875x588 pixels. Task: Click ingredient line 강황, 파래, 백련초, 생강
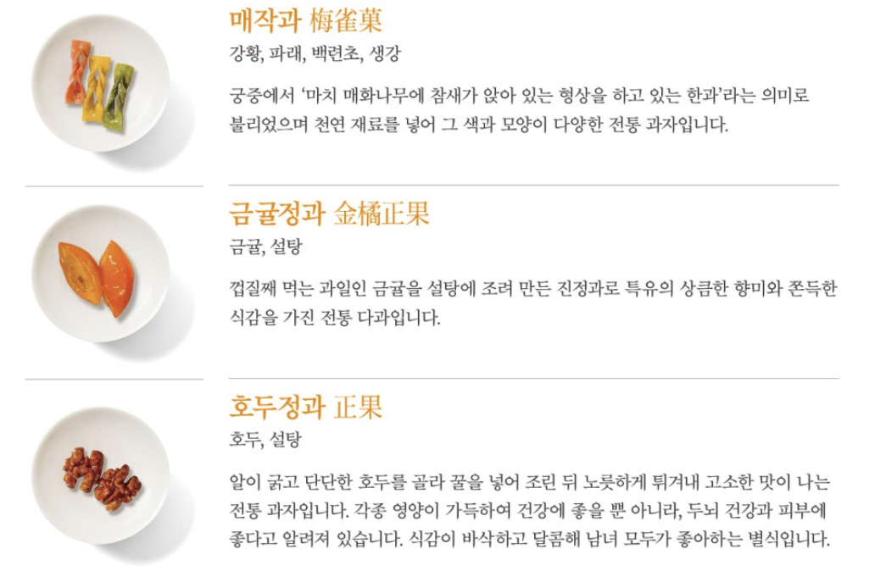point(315,53)
